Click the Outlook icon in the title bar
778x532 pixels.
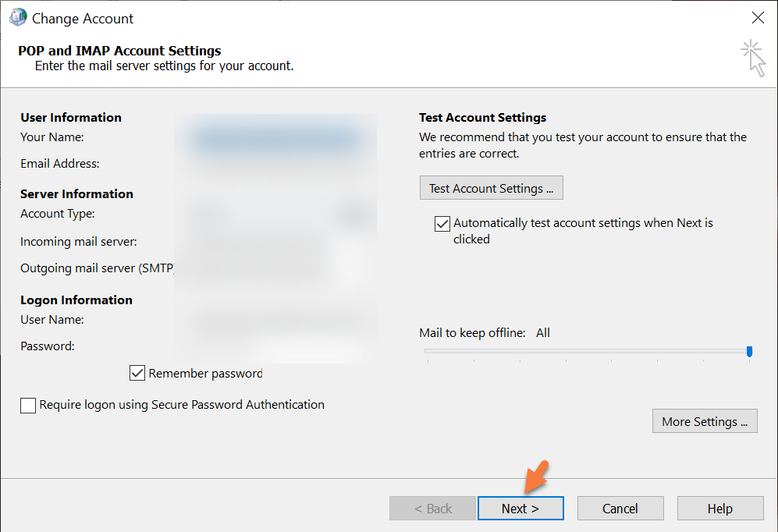17,17
